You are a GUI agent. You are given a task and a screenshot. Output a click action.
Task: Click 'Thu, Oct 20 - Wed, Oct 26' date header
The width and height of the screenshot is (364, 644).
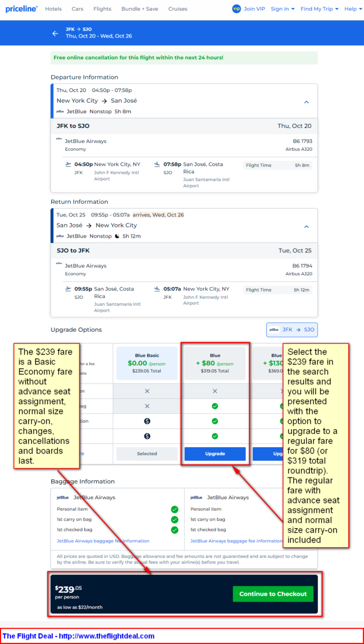[99, 36]
